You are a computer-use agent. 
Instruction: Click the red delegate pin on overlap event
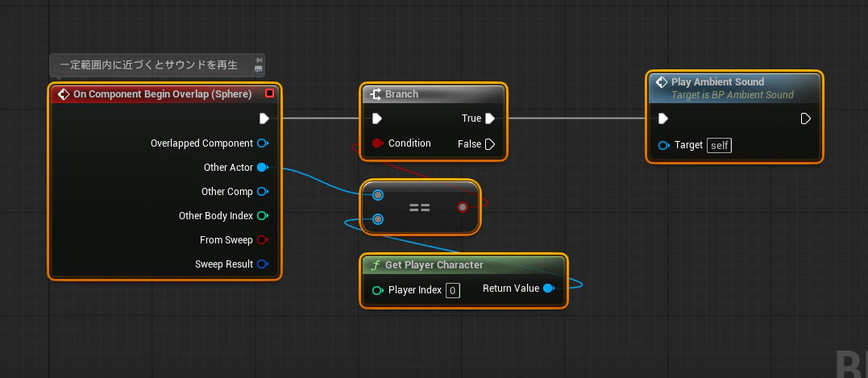tap(270, 93)
